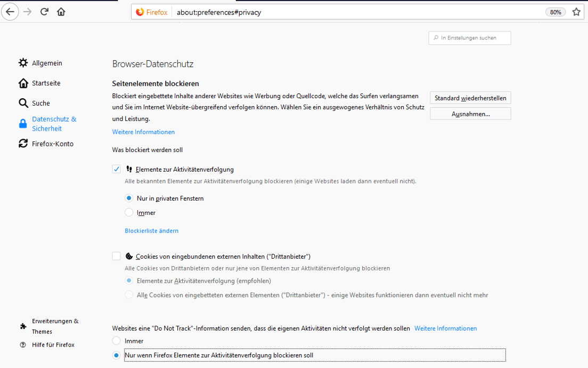Click the 'Seitenelemente blockieren' heading
The width and height of the screenshot is (588, 368).
pos(156,83)
